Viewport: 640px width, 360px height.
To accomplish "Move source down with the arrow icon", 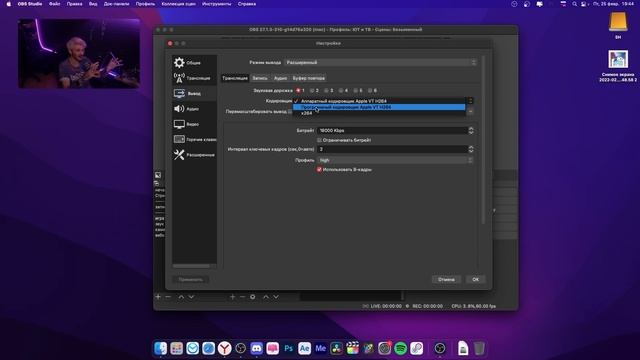I will [x=276, y=297].
